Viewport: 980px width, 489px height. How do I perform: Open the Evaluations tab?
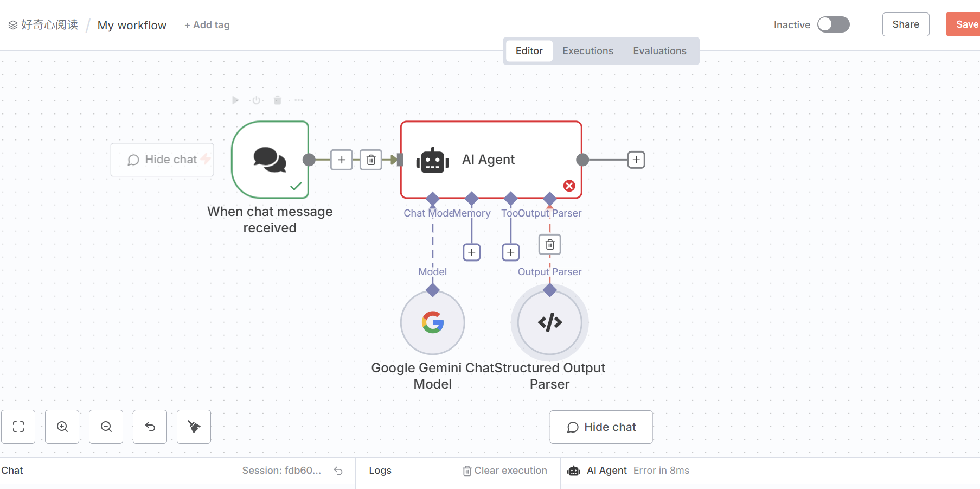pos(659,51)
